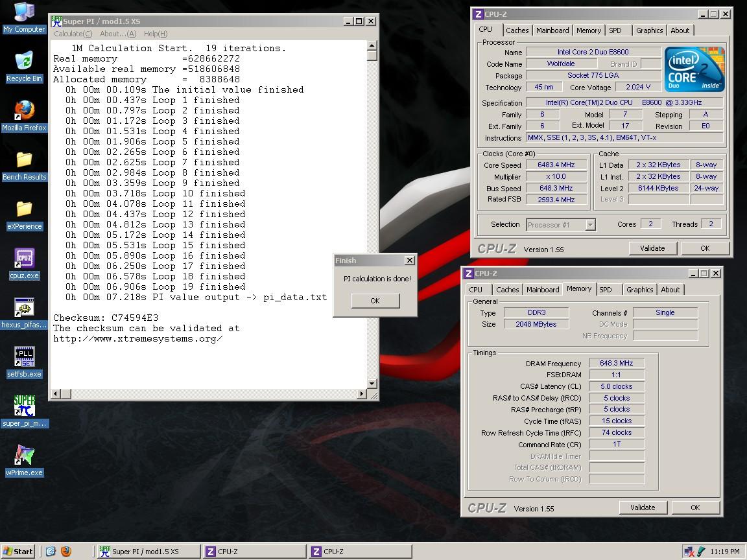
Task: Click Firefox quick launch icon
Action: click(x=66, y=552)
